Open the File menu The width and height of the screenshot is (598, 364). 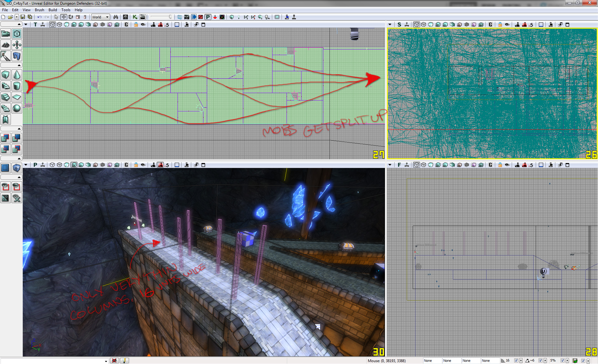(5, 10)
